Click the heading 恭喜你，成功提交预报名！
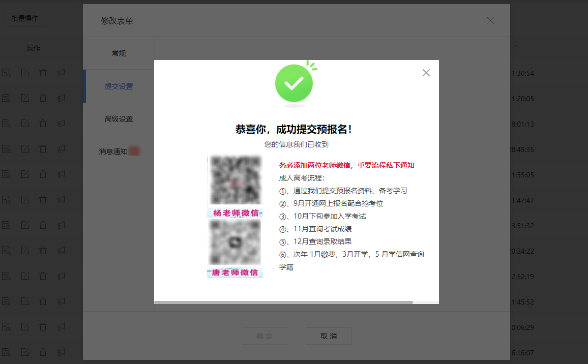The image size is (588, 364). pyautogui.click(x=293, y=129)
